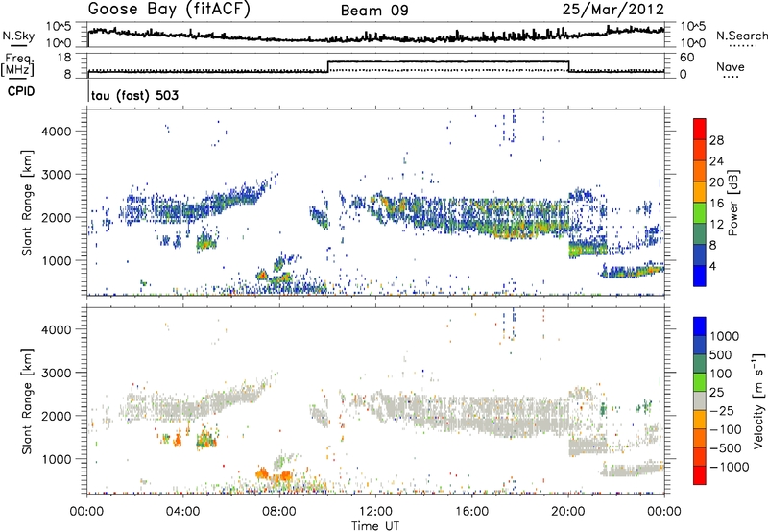The height and width of the screenshot is (532, 768).
Task: Click the bright blue top velocity colorbar segment
Action: tap(700, 326)
